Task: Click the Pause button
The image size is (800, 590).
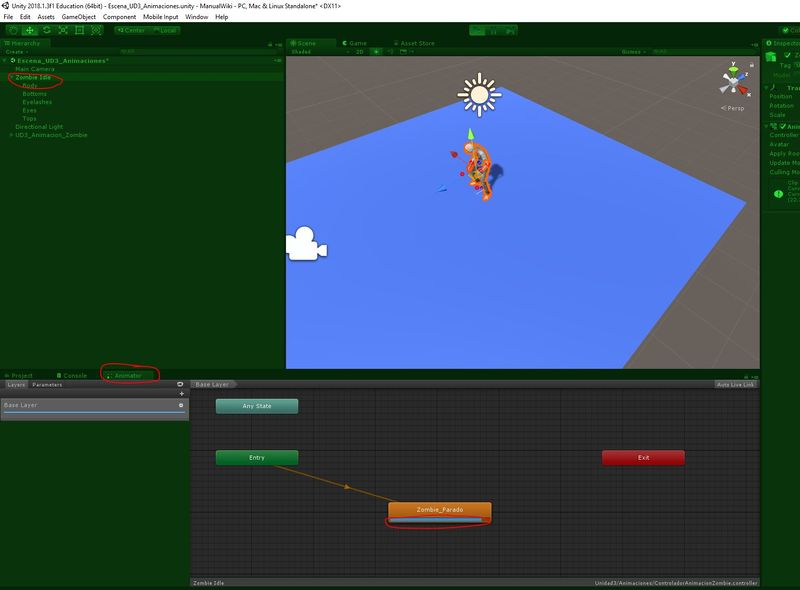Action: [493, 31]
